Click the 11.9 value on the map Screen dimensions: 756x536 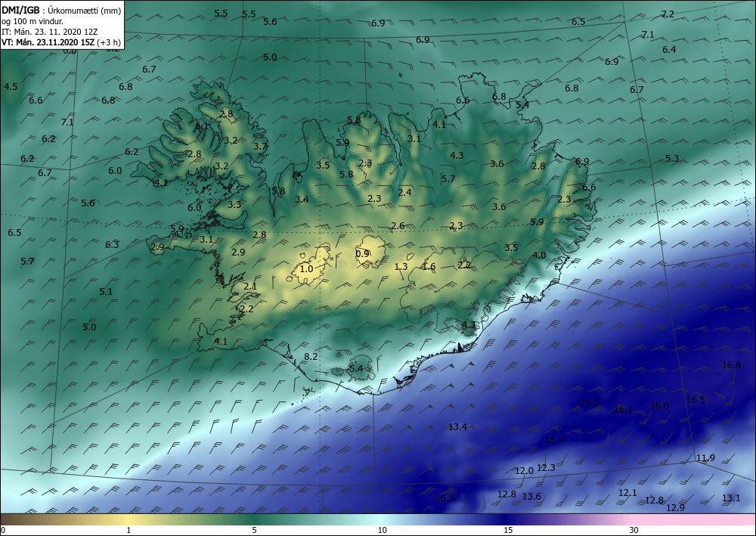click(705, 458)
